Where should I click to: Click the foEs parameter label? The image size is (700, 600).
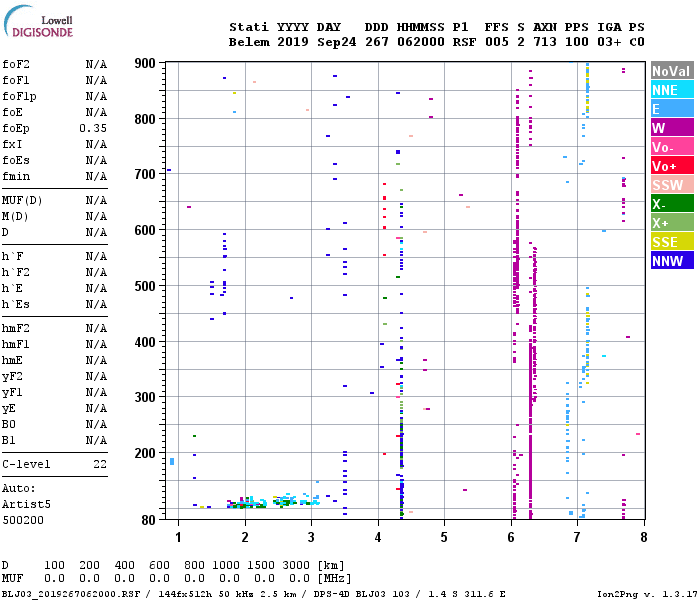[x=16, y=160]
